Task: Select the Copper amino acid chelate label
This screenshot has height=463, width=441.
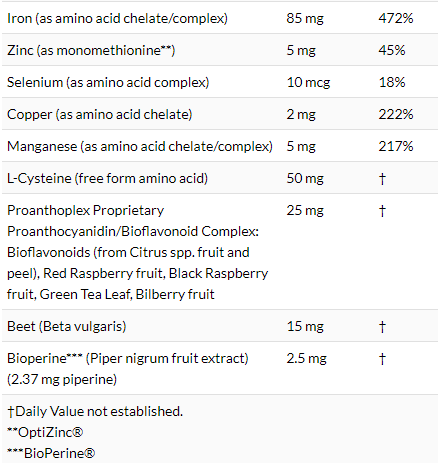Action: 100,114
